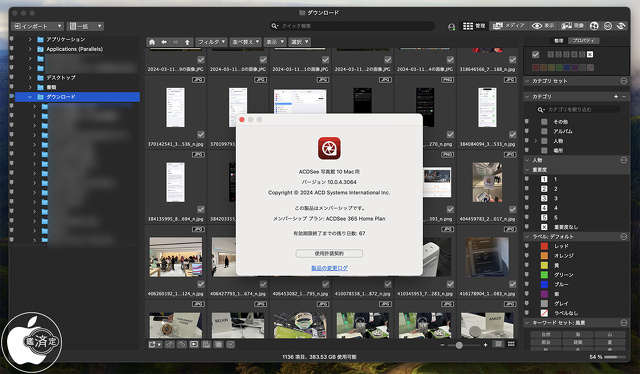Image resolution: width=640 pixels, height=374 pixels.
Task: Toggle the その他 category checkbox
Action: click(x=544, y=122)
